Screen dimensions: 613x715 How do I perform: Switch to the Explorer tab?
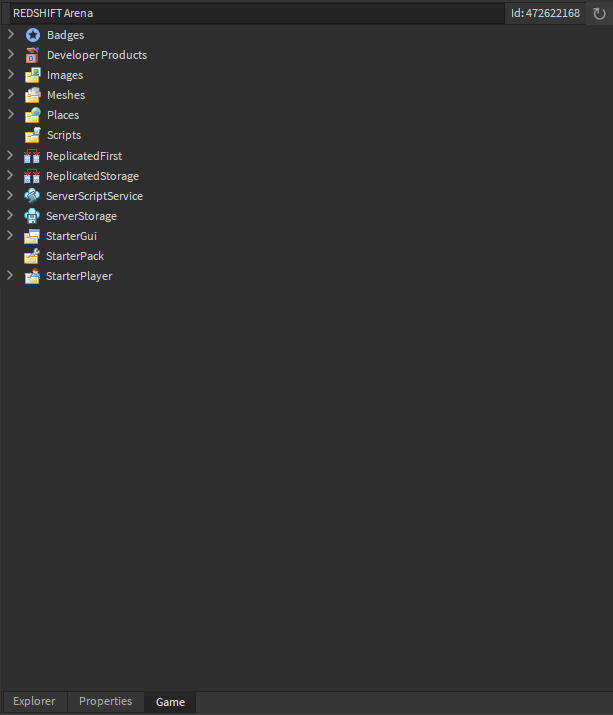point(34,701)
